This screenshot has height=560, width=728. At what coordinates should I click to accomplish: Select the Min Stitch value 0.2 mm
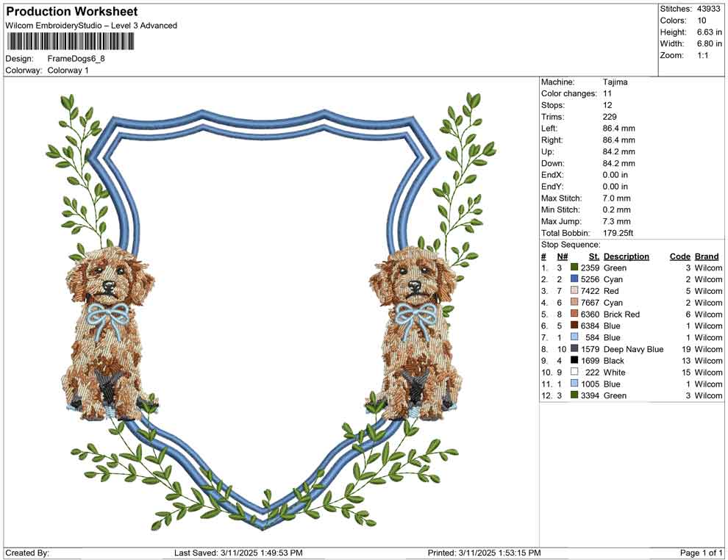tap(616, 209)
